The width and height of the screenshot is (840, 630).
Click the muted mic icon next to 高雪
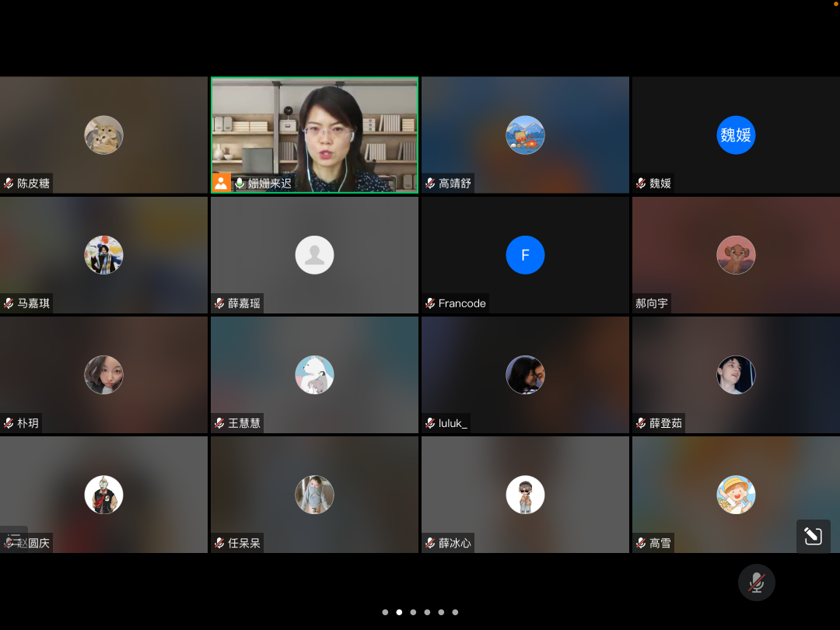(x=641, y=543)
